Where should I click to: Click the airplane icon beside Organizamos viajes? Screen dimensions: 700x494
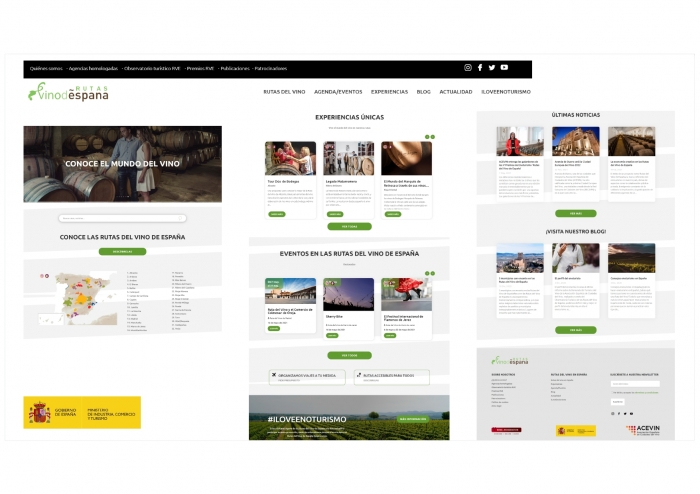coord(273,376)
